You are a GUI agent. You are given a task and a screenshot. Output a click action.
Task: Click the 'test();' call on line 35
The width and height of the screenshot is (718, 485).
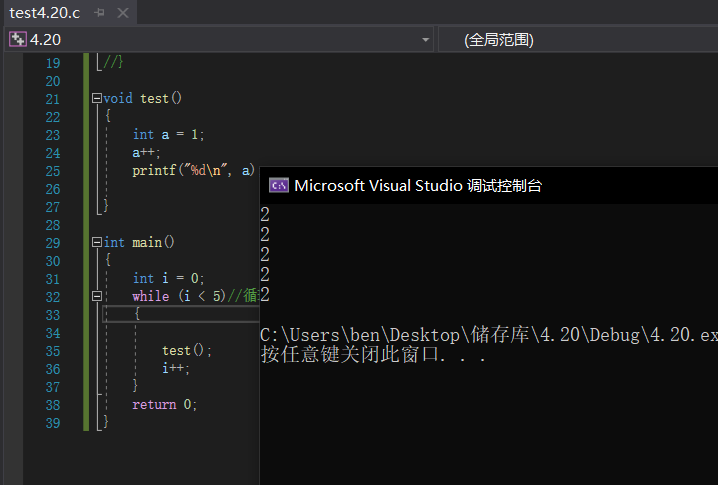(x=187, y=350)
